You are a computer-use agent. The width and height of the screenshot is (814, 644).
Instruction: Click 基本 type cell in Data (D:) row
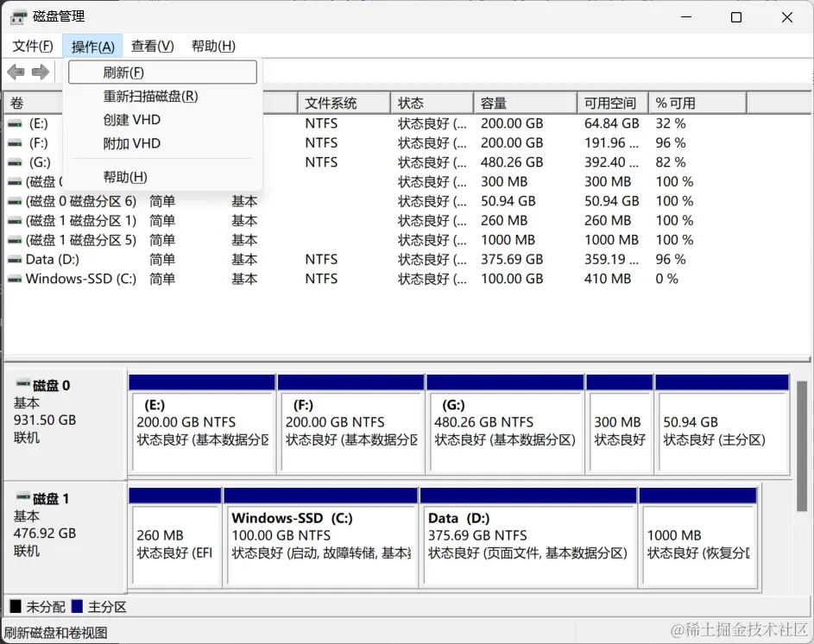point(244,260)
